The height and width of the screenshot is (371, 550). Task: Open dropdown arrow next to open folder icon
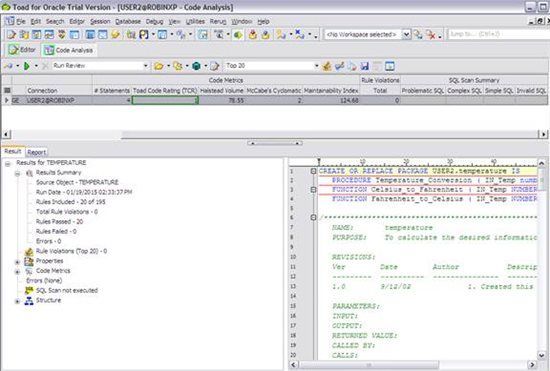point(168,66)
